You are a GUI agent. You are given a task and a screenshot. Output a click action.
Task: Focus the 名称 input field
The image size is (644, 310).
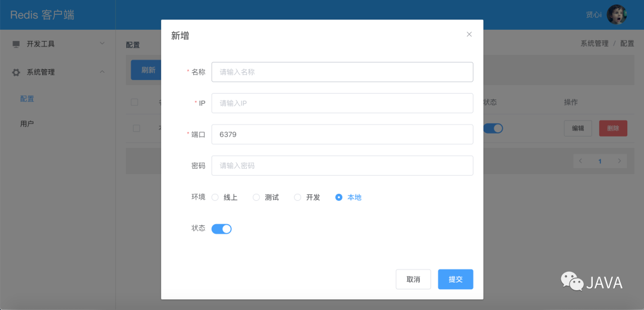point(342,72)
